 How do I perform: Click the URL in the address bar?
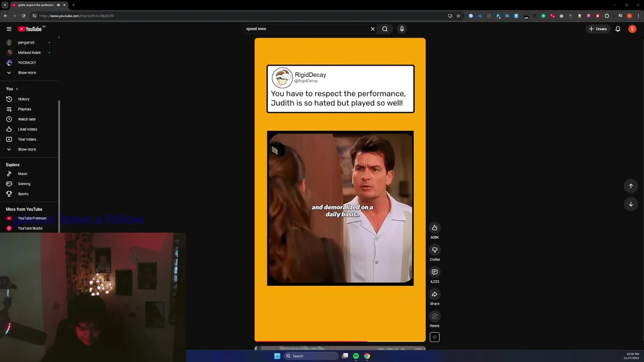tap(76, 16)
